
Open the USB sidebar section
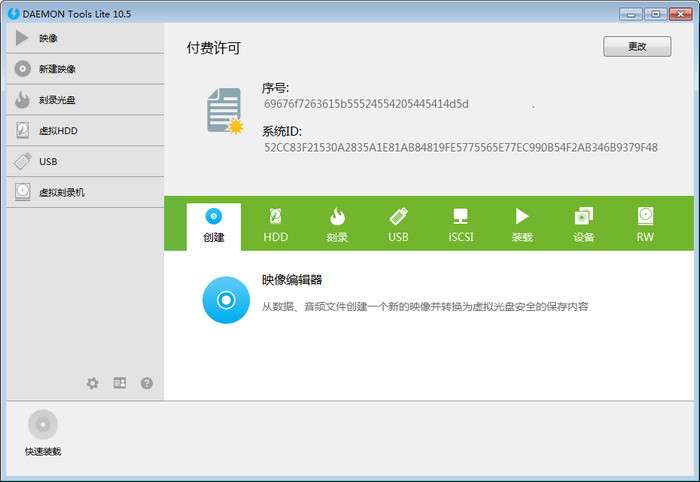(85, 161)
